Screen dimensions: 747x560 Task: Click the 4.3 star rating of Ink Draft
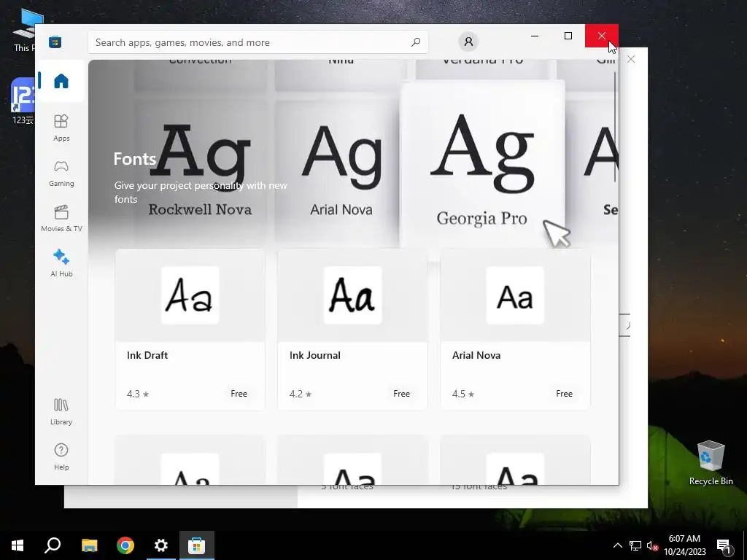tap(138, 394)
